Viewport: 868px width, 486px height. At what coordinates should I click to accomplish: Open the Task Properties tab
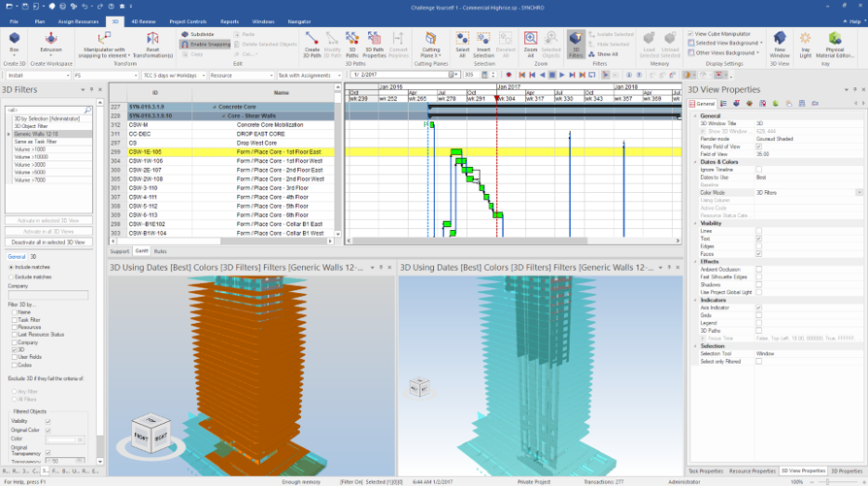pos(705,471)
